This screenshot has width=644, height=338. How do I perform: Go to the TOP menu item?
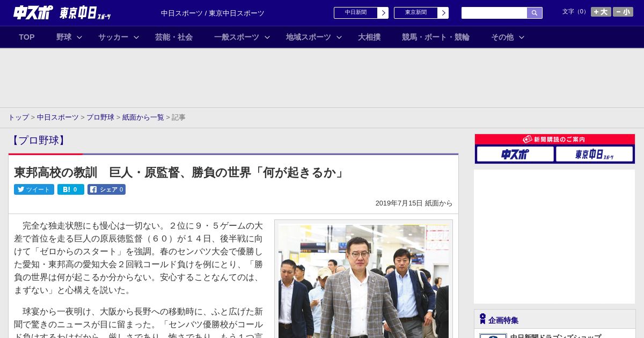pos(27,37)
